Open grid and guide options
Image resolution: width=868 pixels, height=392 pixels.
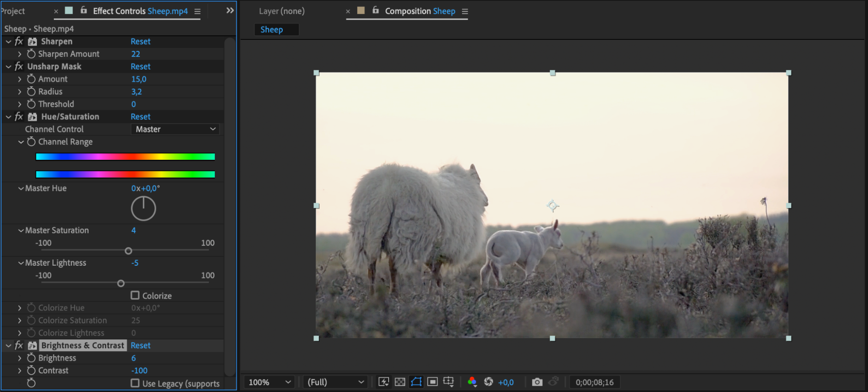449,382
